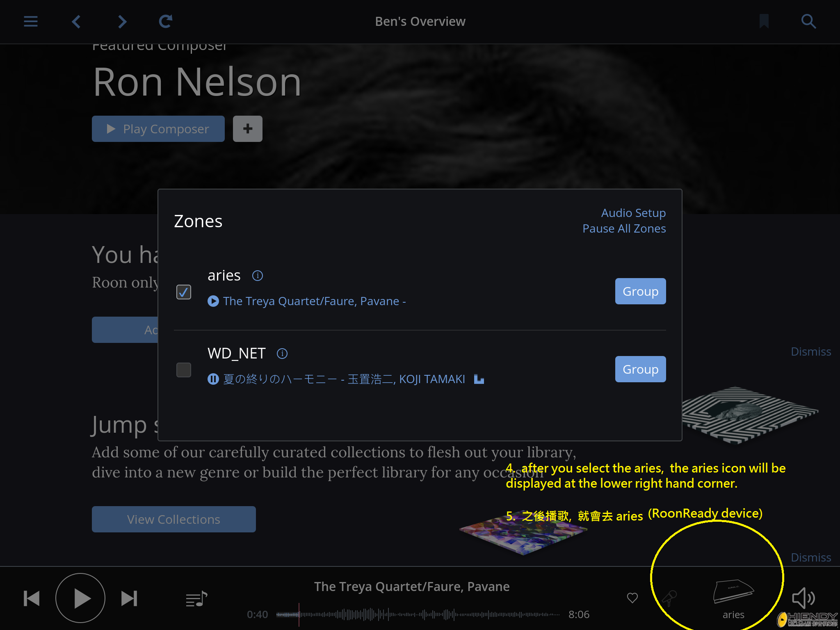The width and height of the screenshot is (840, 630).
Task: Uncheck the aries zone checkbox
Action: coord(184,292)
